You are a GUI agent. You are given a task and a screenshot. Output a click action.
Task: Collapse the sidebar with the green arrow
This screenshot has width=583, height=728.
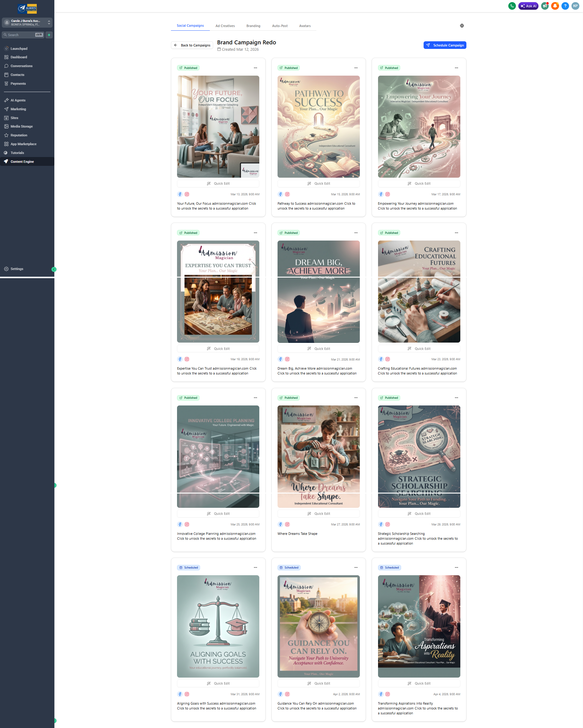pyautogui.click(x=54, y=269)
